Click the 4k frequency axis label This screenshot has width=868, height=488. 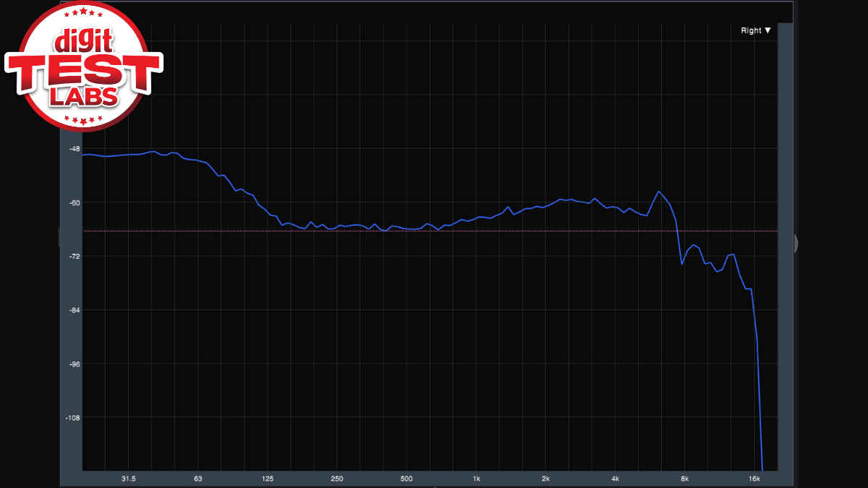tap(615, 479)
